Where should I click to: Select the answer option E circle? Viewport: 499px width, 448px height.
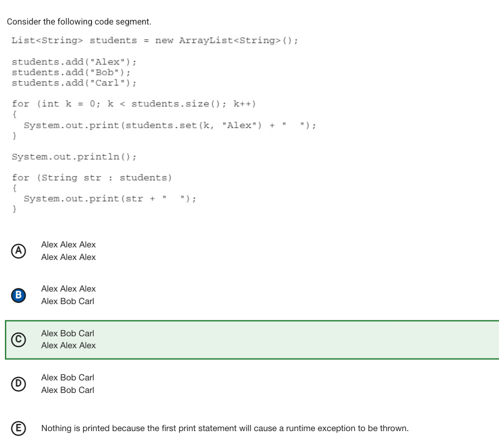pos(19,428)
